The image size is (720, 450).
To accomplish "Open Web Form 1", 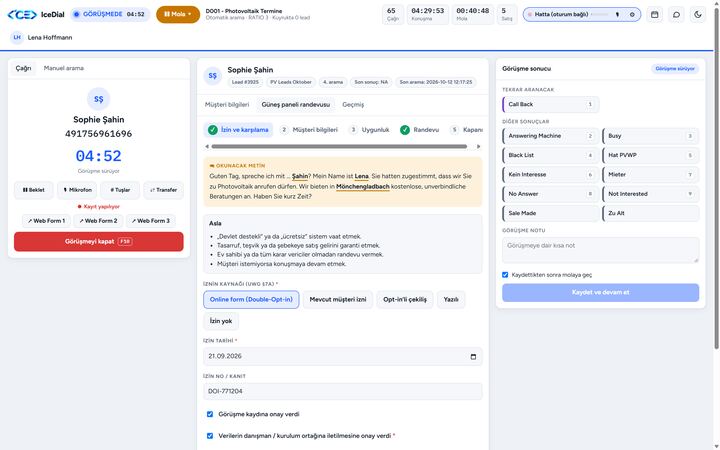I will pyautogui.click(x=46, y=221).
